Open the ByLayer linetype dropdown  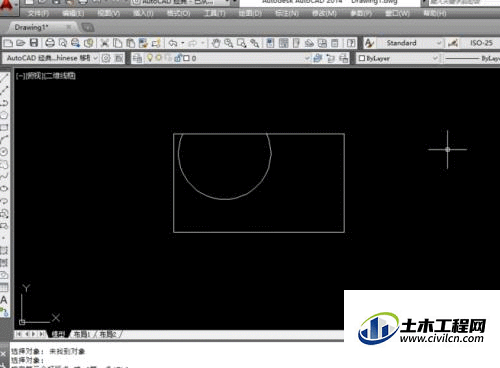point(472,58)
